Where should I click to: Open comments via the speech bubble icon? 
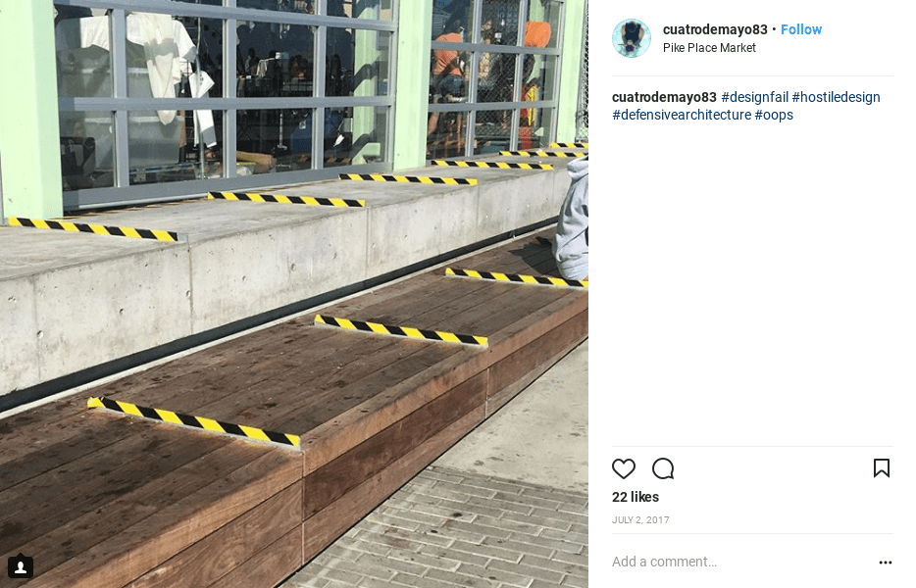pyautogui.click(x=663, y=468)
